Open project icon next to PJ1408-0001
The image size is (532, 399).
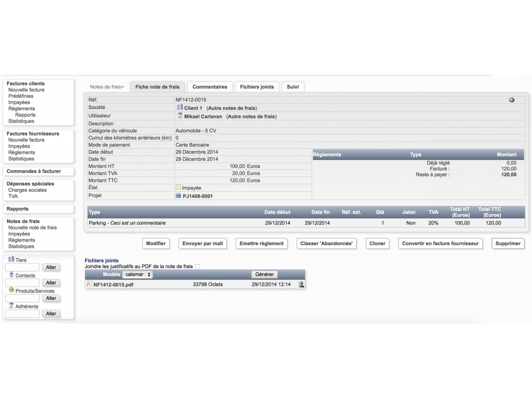[x=179, y=195]
